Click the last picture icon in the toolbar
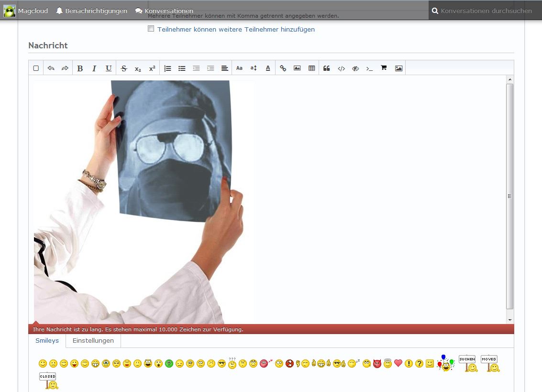The image size is (542, 392). (398, 68)
